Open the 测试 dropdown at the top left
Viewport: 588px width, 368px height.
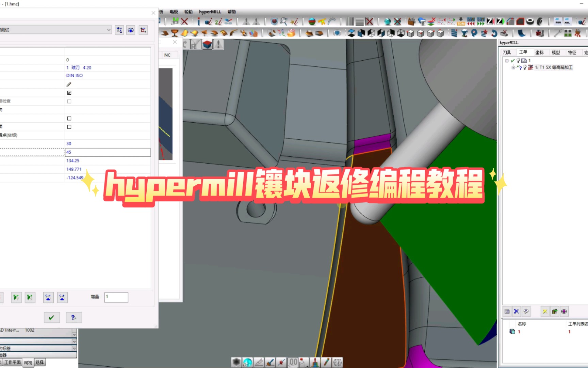pos(110,30)
